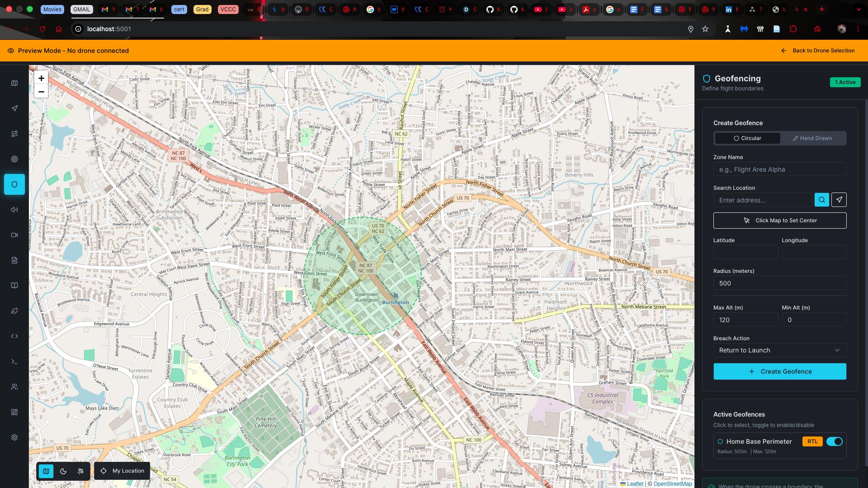Open the map view icon in sidebar

tap(14, 83)
